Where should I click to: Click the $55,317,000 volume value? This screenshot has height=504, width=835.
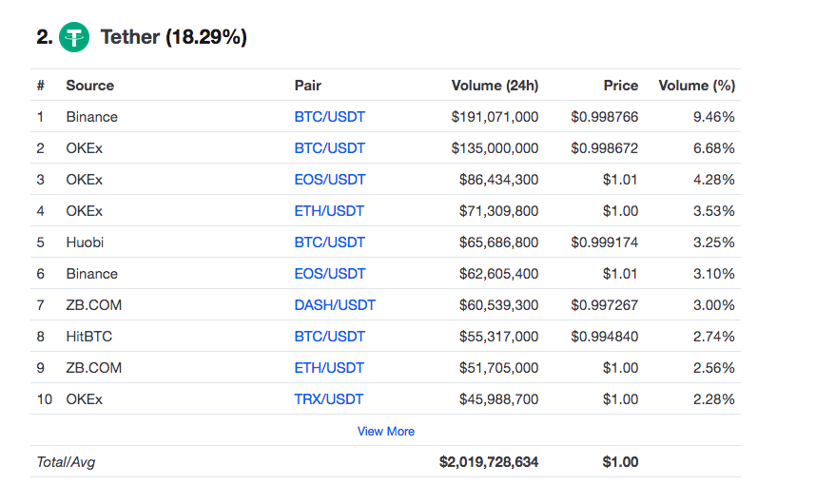[x=499, y=337]
